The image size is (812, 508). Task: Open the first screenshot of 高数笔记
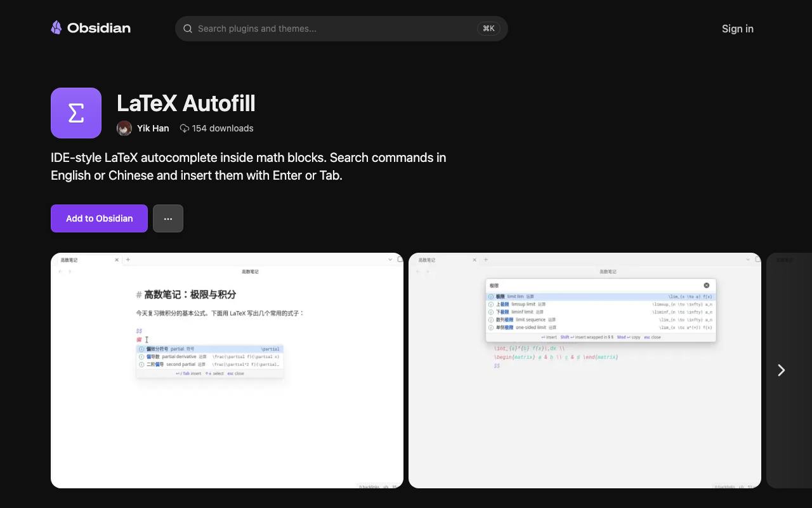click(227, 370)
